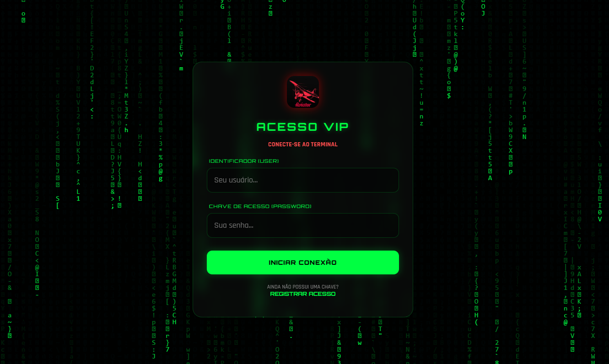
Task: Click the red Aviator airplane logo
Action: 303,92
